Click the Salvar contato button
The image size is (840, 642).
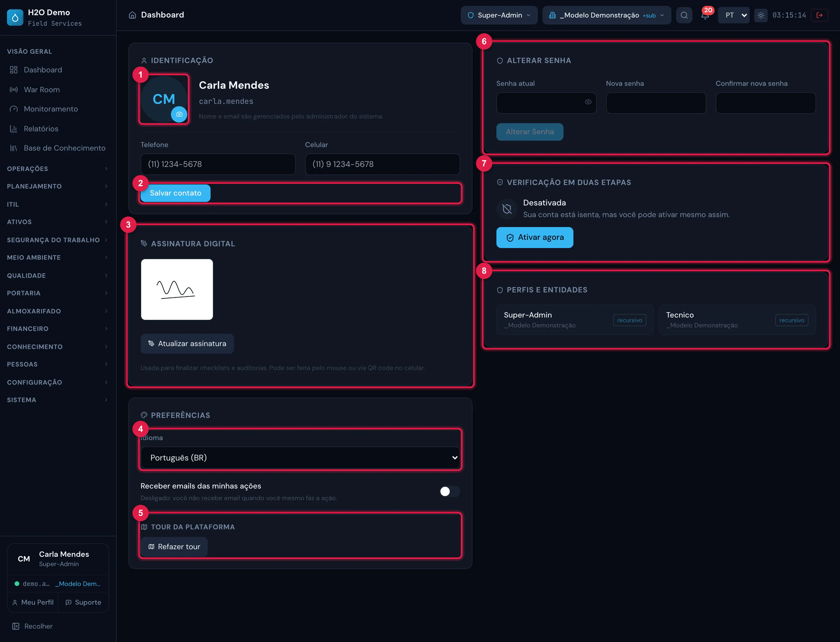point(175,193)
